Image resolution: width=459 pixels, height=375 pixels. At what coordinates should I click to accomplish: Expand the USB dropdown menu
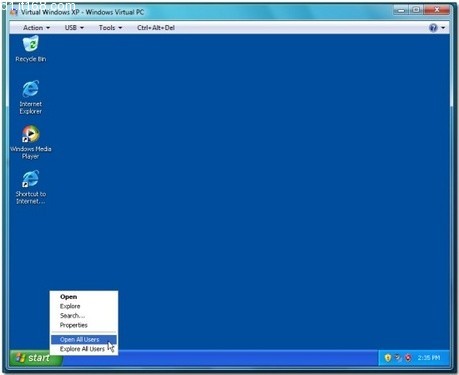(74, 28)
